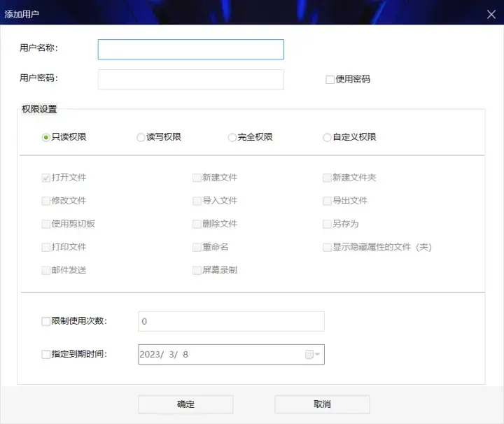Toggle the 另存为 checkbox
This screenshot has height=424, width=504.
(327, 224)
